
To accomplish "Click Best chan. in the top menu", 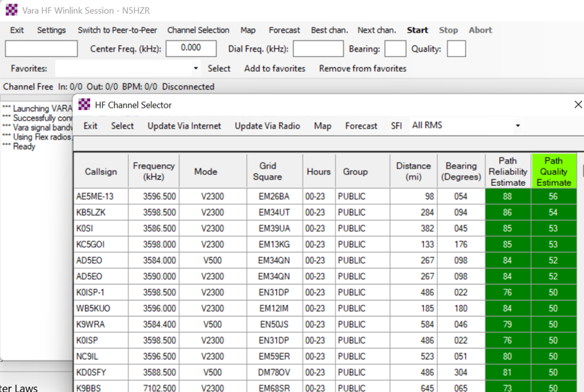I will pos(329,30).
